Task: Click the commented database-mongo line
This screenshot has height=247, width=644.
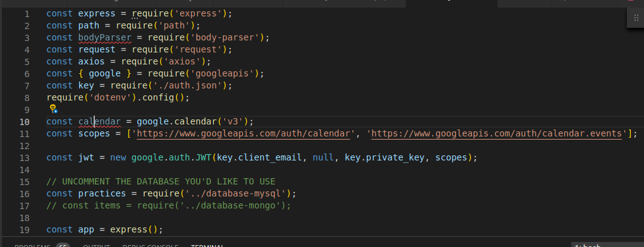Action: pyautogui.click(x=169, y=205)
